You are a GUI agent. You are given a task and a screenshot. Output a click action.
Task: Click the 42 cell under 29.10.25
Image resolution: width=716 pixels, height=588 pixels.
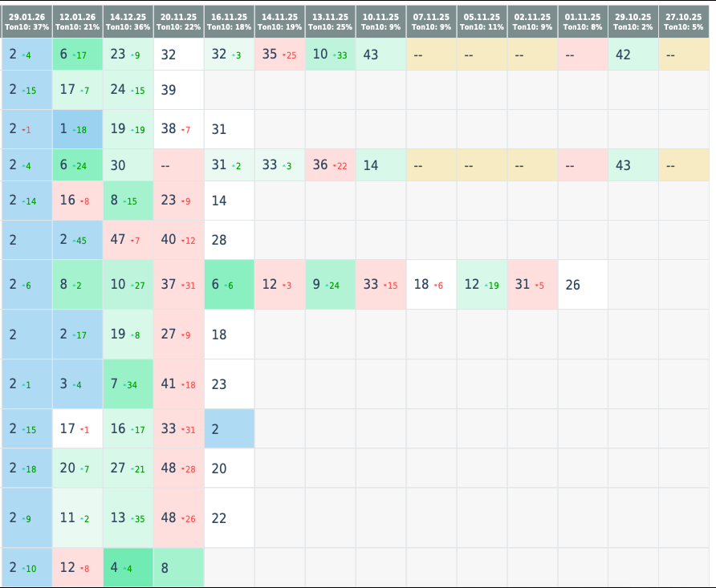click(x=633, y=55)
